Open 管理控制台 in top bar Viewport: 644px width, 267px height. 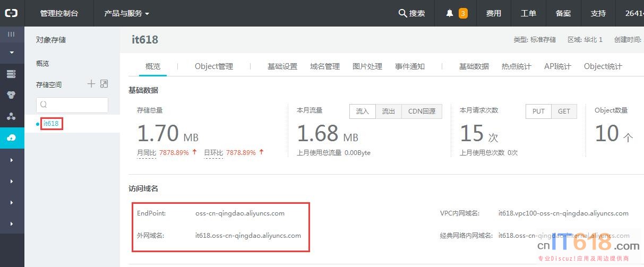(59, 13)
